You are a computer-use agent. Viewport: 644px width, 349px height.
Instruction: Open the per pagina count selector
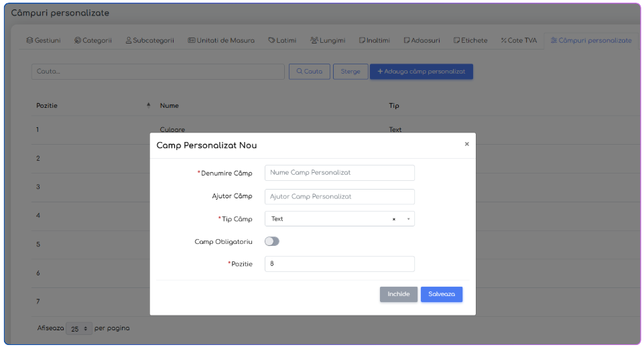pos(79,329)
